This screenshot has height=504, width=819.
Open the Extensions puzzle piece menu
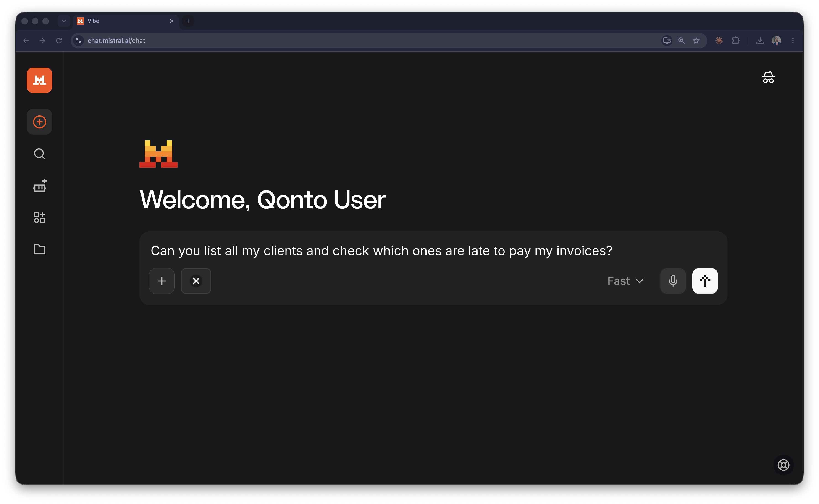[736, 41]
